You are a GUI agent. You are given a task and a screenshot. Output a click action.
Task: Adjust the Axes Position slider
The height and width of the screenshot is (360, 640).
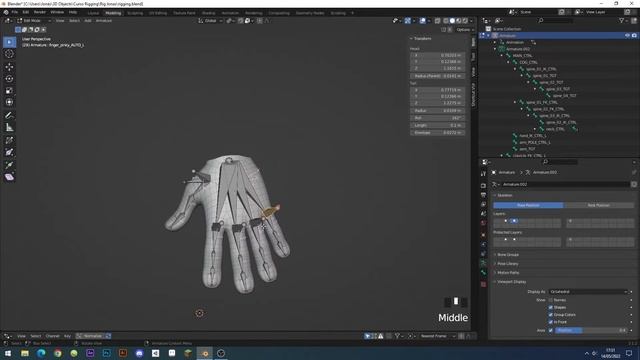pyautogui.click(x=591, y=330)
